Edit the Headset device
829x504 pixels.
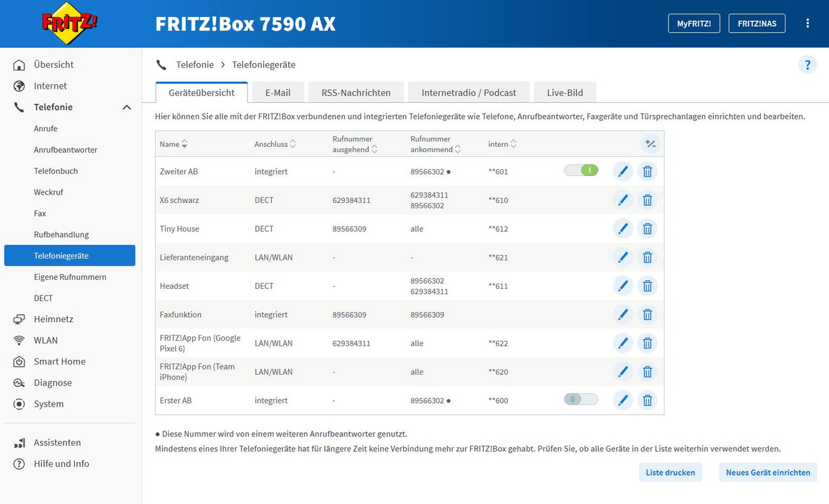tap(623, 286)
